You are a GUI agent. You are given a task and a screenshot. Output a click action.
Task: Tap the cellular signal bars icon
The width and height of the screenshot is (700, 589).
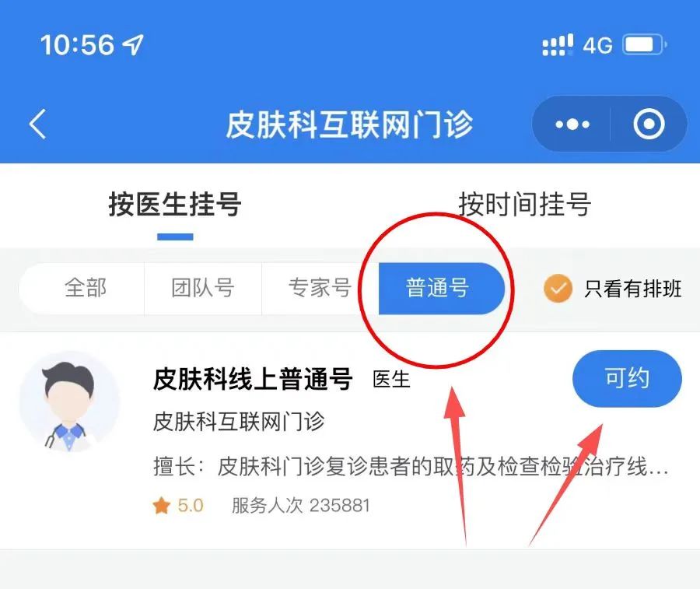coord(557,44)
